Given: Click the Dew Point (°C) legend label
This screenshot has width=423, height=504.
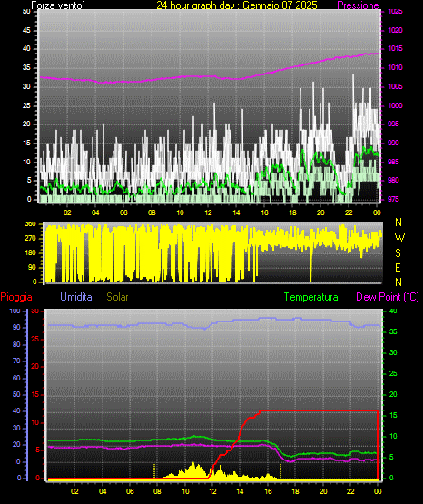Looking at the screenshot, I should pos(388,297).
